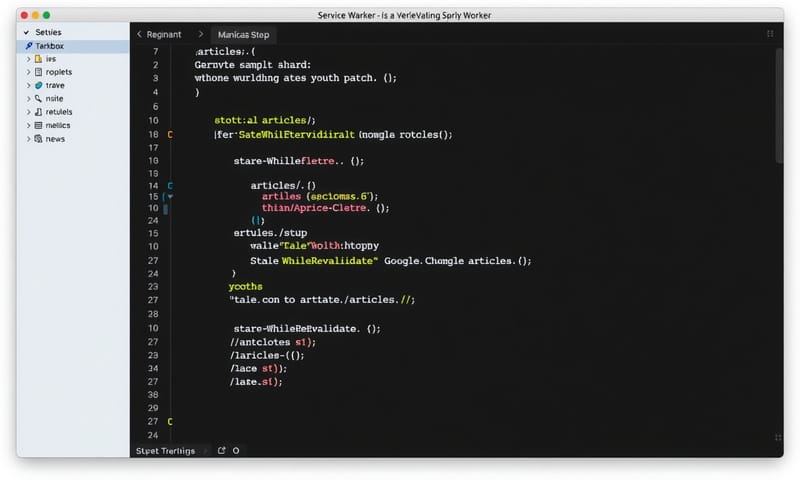Click the 'WhileRevaliidate' yellow token
The width and height of the screenshot is (800, 480).
click(330, 261)
